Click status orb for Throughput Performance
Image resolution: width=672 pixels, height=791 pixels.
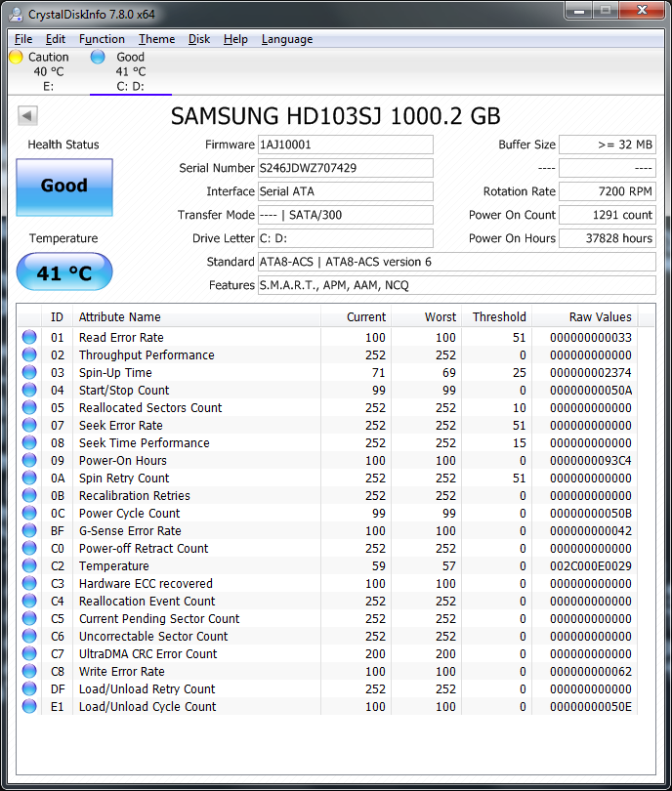tap(29, 354)
